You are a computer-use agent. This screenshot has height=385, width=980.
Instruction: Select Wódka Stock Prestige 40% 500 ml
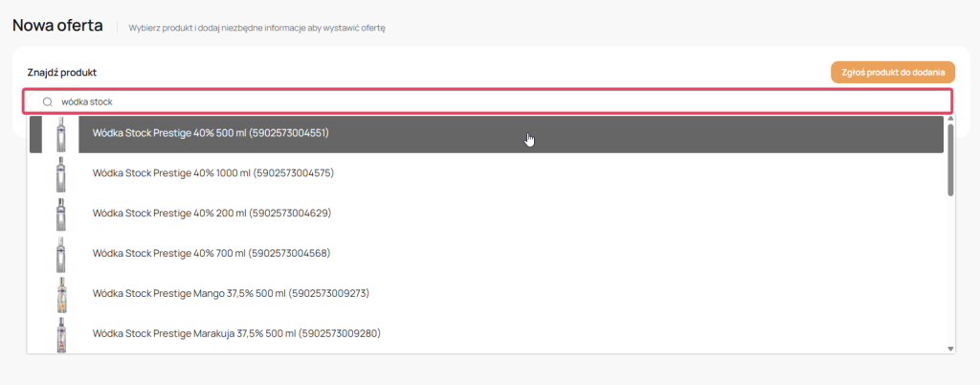pos(211,133)
